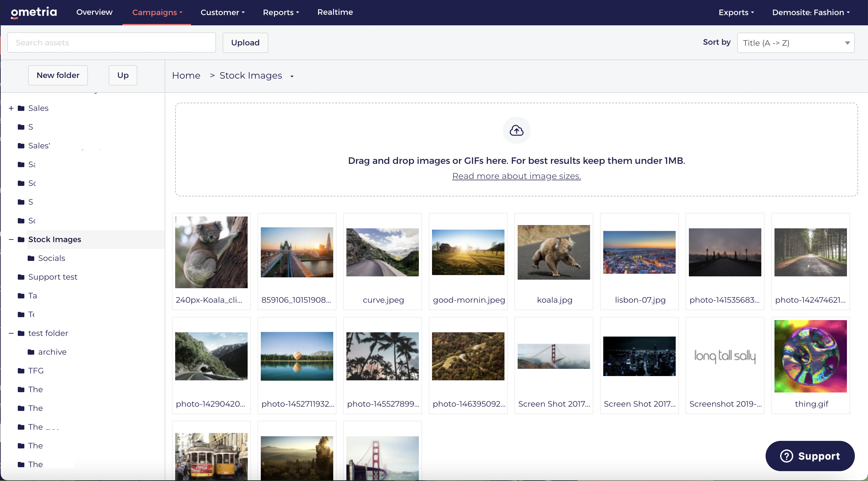Click the Ometria logo
Viewport: 868px width, 481px height.
coord(34,12)
